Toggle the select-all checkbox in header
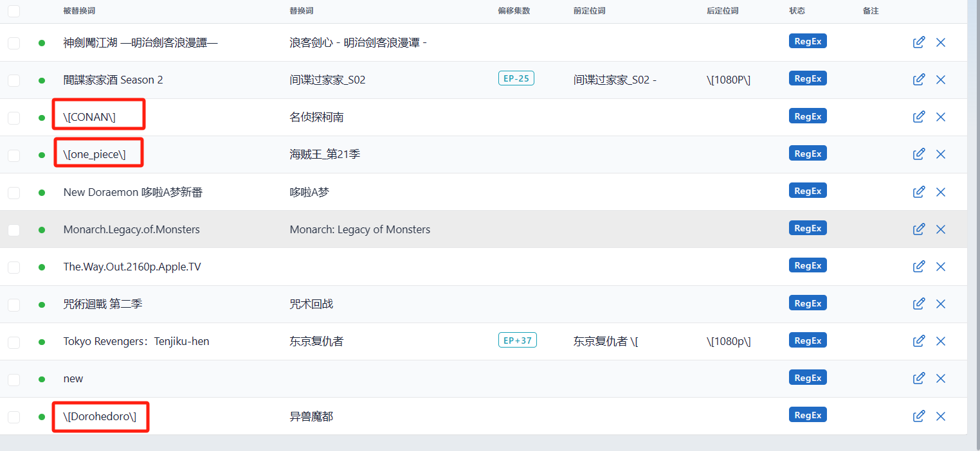The height and width of the screenshot is (451, 980). (x=14, y=11)
